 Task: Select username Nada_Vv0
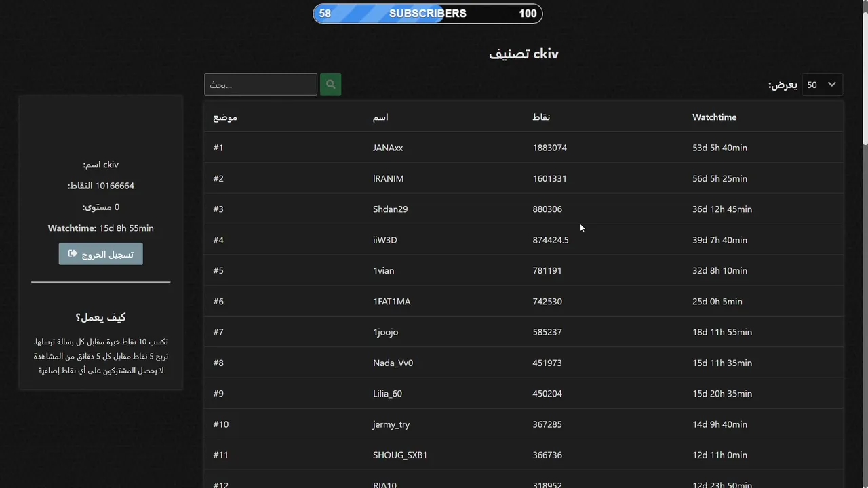(x=393, y=363)
